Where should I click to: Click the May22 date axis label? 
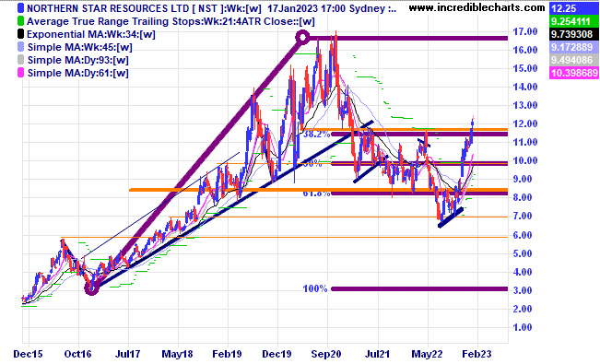click(x=427, y=354)
